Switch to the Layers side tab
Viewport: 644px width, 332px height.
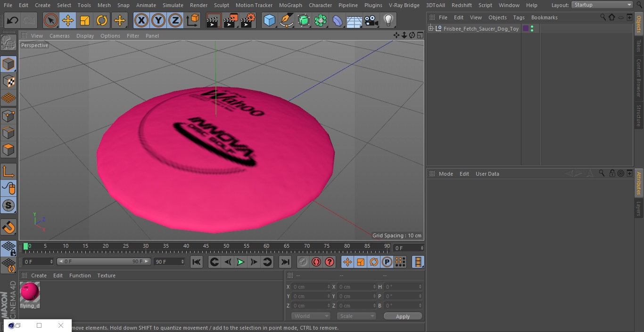point(639,208)
